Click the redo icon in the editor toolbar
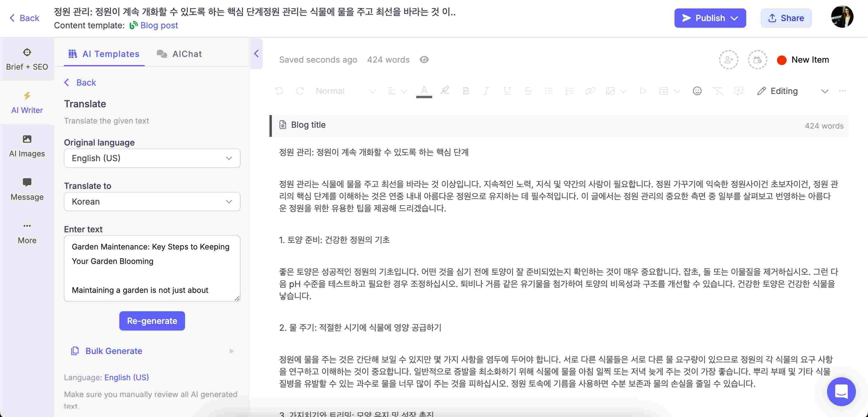This screenshot has height=417, width=868. point(300,91)
